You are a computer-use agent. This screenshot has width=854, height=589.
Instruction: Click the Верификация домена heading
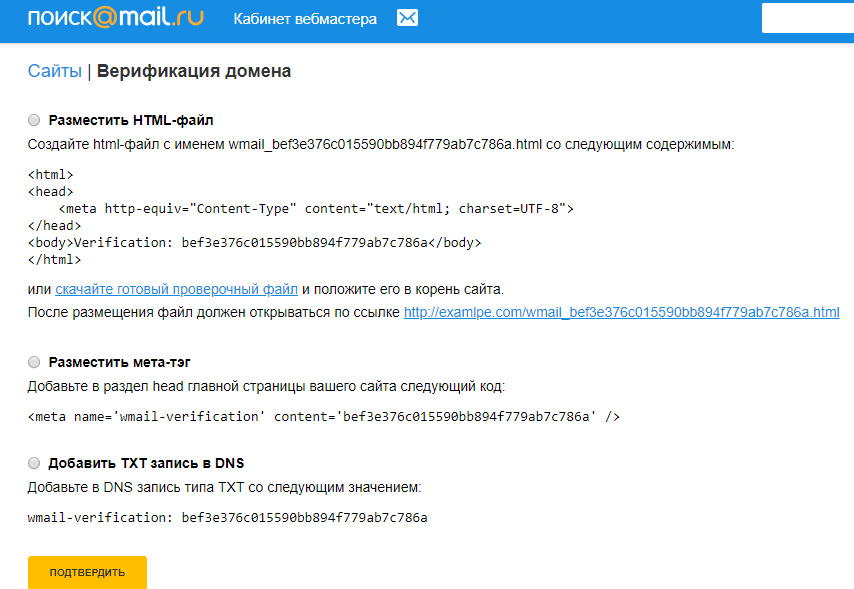pyautogui.click(x=194, y=71)
